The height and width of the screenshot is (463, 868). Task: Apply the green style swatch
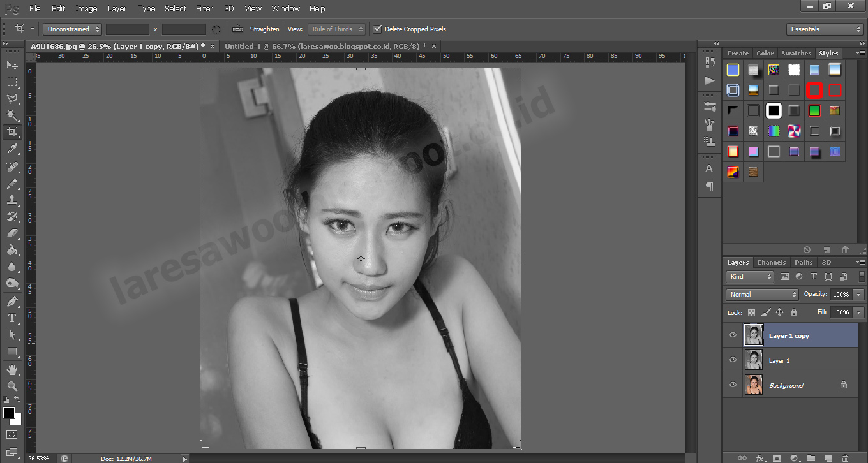[x=814, y=110]
